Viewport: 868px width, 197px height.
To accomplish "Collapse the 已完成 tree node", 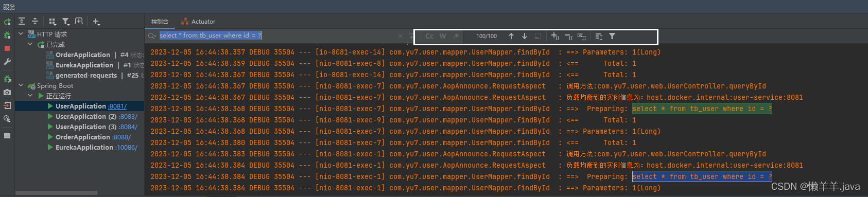I will [x=30, y=44].
